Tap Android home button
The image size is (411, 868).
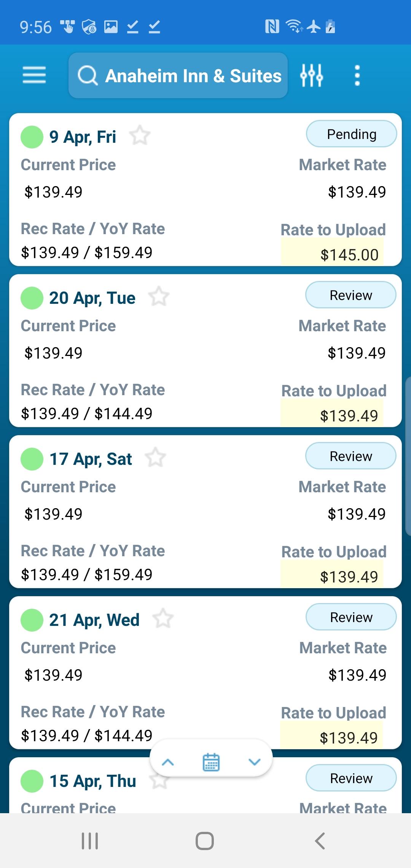pyautogui.click(x=205, y=841)
